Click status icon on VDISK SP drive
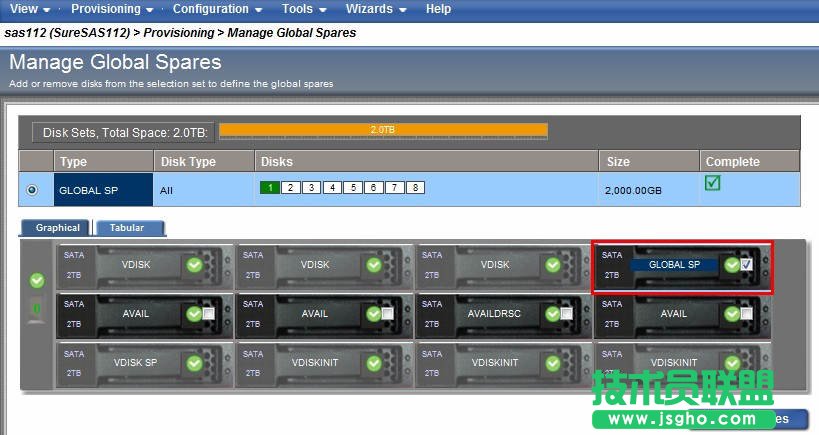The width and height of the screenshot is (819, 435). tap(194, 362)
